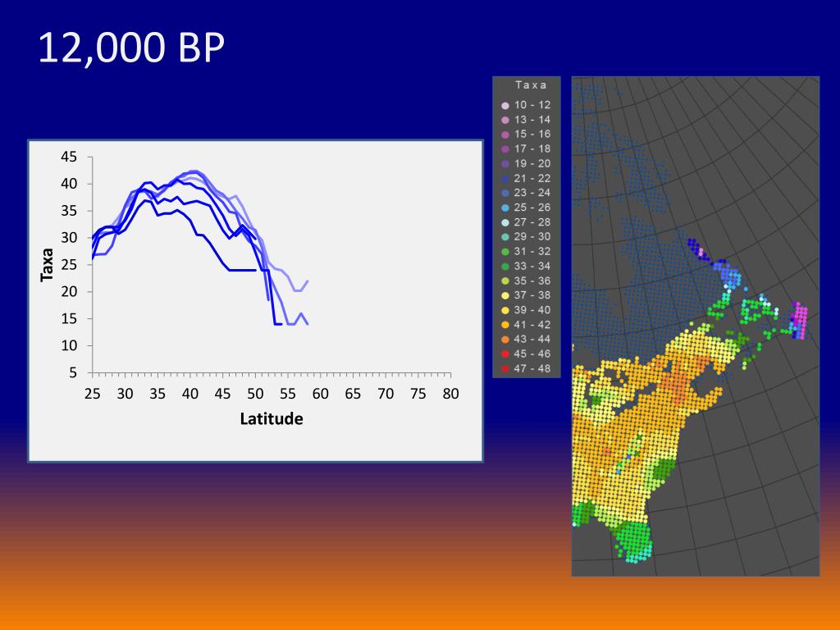Pick the 21 - 22 taxa legend swatch
The height and width of the screenshot is (630, 840).
pos(505,178)
